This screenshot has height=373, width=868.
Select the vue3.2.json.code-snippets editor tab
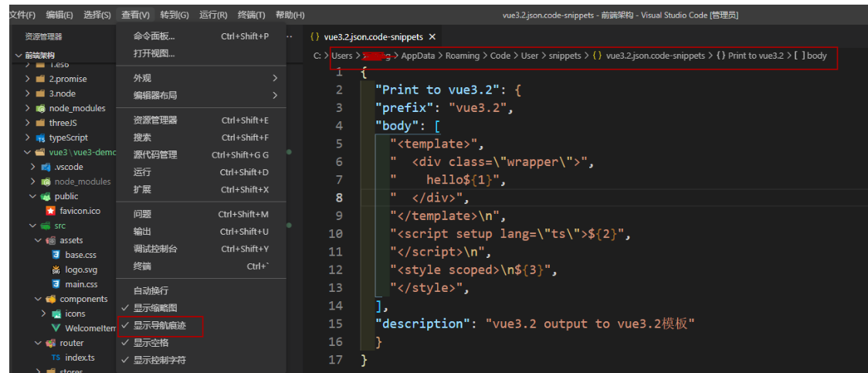[x=374, y=37]
